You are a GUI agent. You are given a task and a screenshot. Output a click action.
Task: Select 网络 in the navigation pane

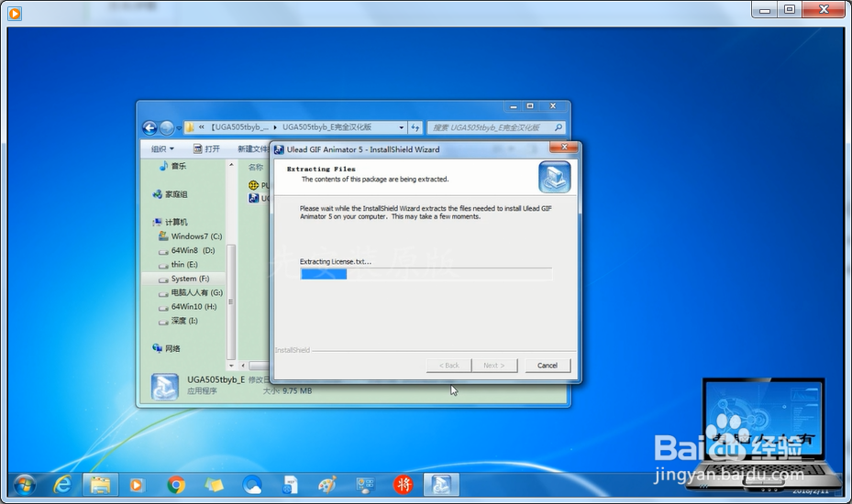click(x=172, y=348)
